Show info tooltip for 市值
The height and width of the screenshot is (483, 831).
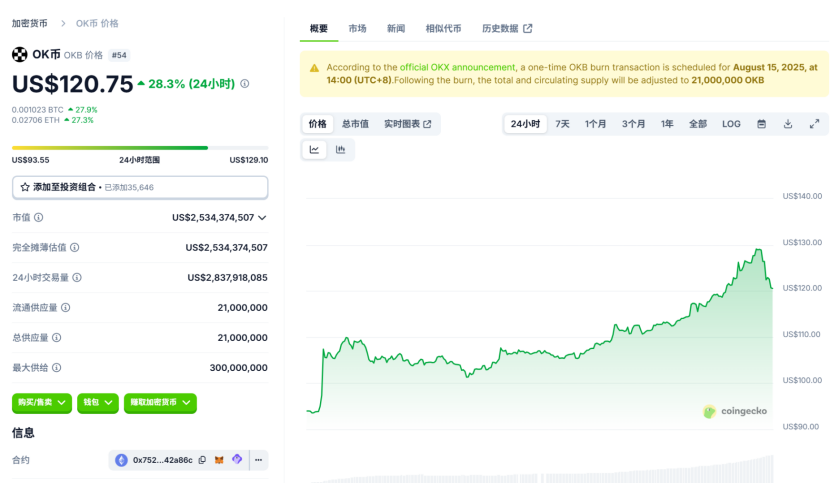point(39,217)
